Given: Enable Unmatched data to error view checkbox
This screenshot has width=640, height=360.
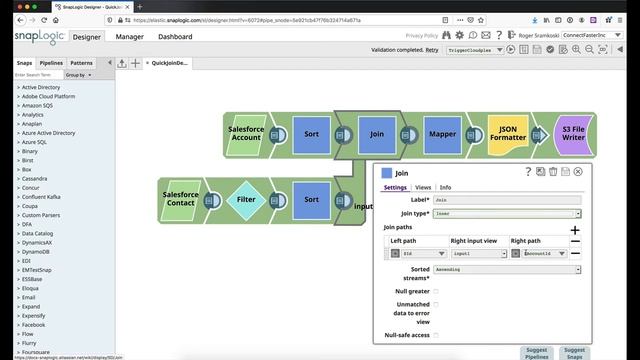Looking at the screenshot, I should click(x=436, y=304).
